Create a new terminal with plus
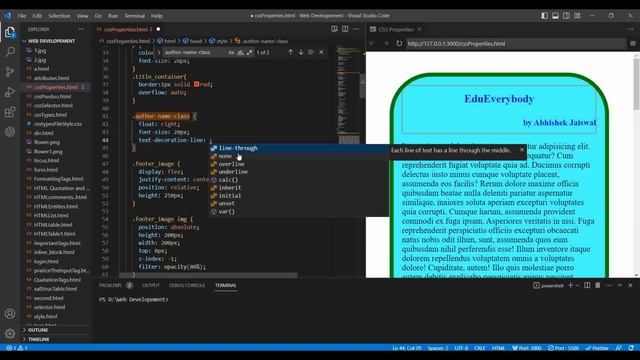This screenshot has width=640, height=360. coord(571,285)
